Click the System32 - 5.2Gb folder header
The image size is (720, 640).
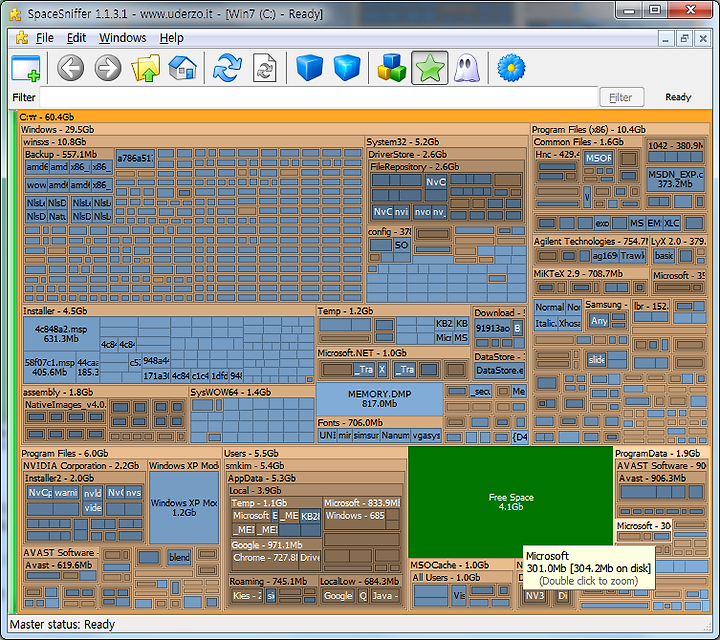446,142
